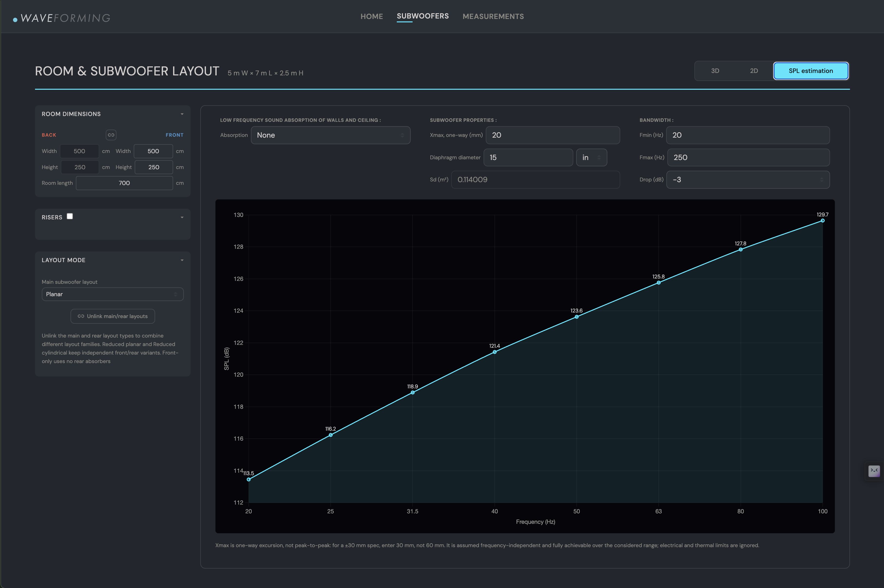Click the Waveforming logo

(x=62, y=18)
